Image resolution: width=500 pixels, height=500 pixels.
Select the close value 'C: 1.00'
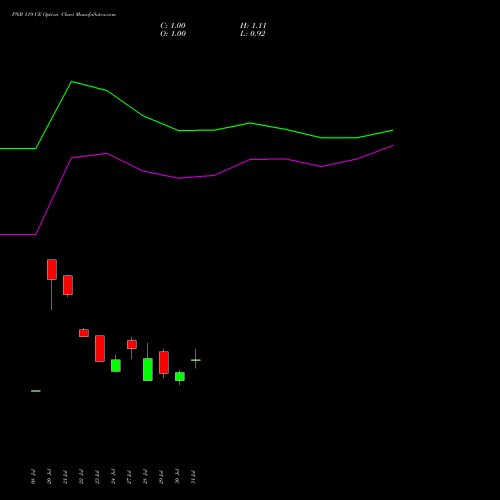173,26
